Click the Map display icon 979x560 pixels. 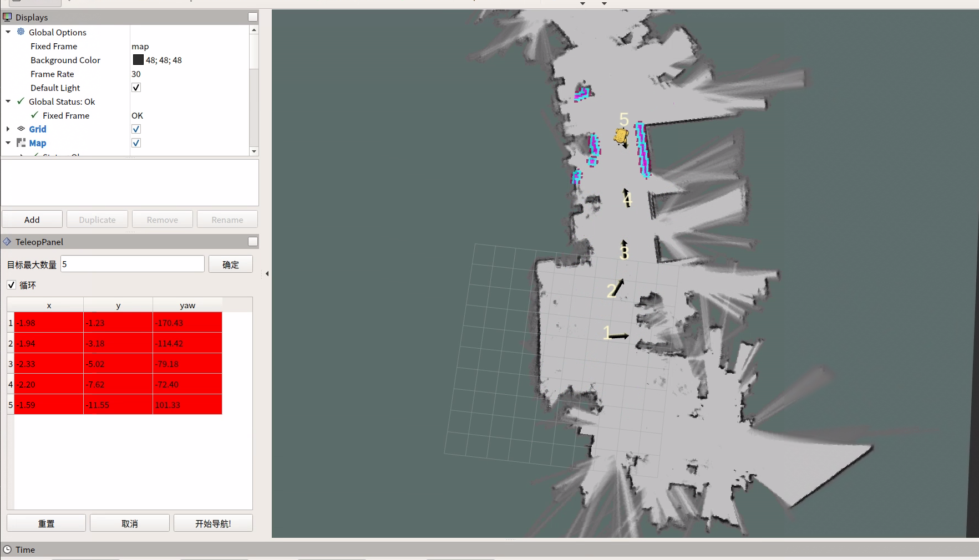[x=21, y=143]
